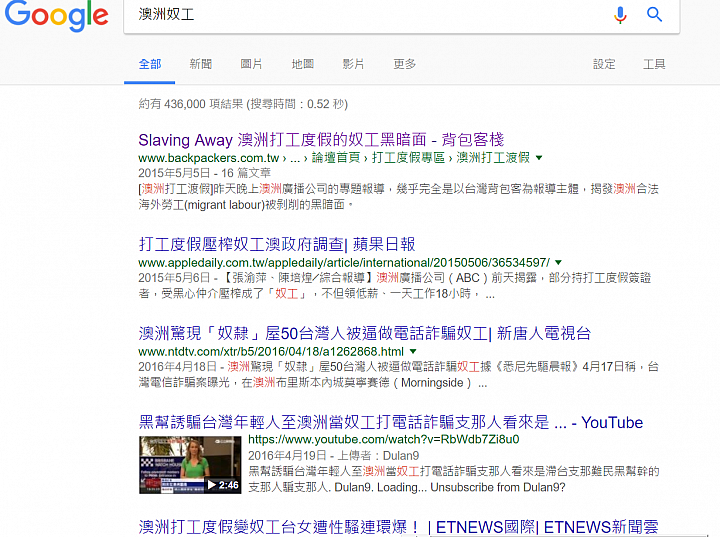Expand dropdown arrow beside appledaily.com.tw URL

558,263
